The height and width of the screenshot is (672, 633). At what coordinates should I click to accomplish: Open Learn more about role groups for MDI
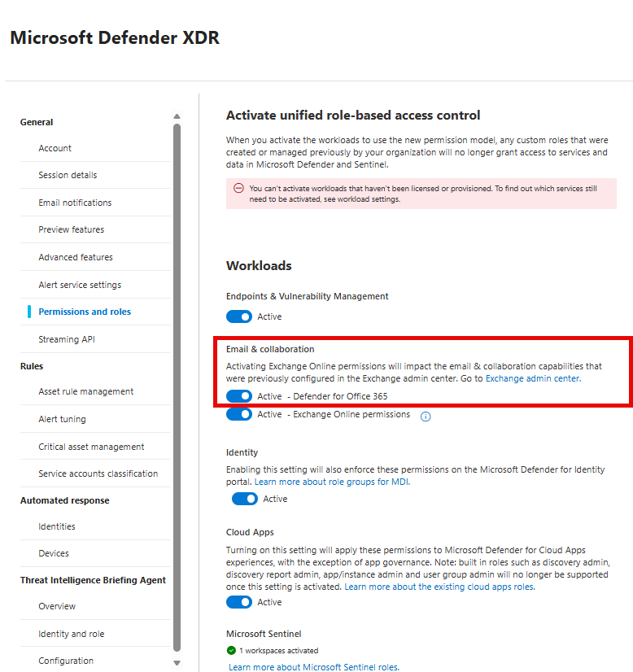(x=332, y=482)
